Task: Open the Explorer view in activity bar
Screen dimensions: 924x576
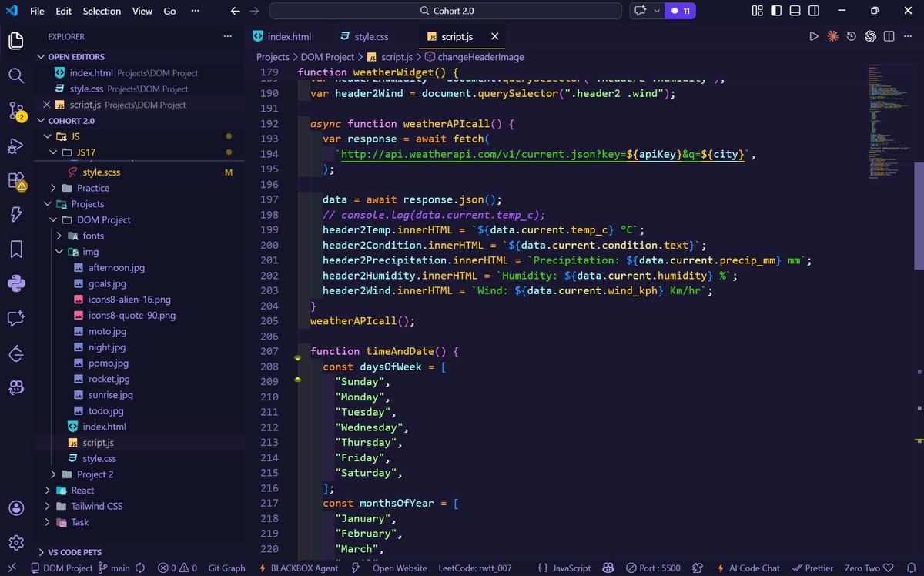Action: point(16,41)
